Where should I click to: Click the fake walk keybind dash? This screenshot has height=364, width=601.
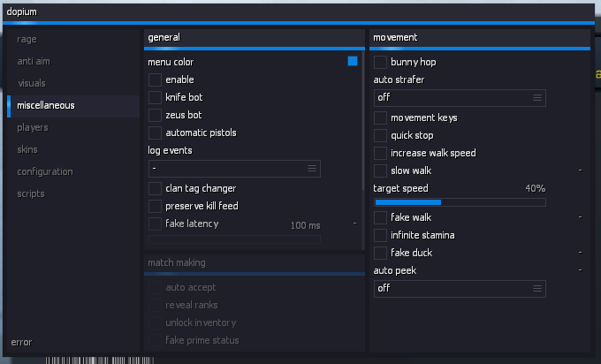581,216
